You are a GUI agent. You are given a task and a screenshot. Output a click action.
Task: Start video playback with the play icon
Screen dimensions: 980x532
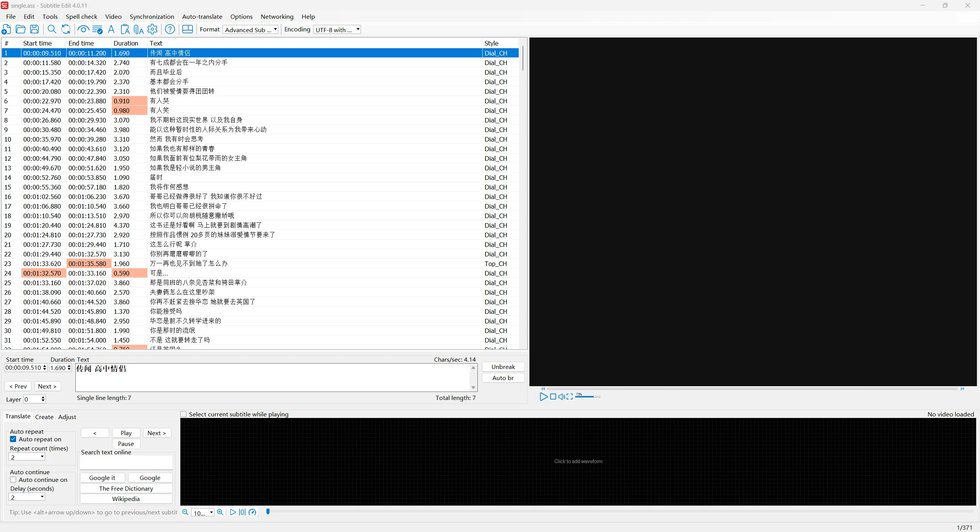pos(543,397)
